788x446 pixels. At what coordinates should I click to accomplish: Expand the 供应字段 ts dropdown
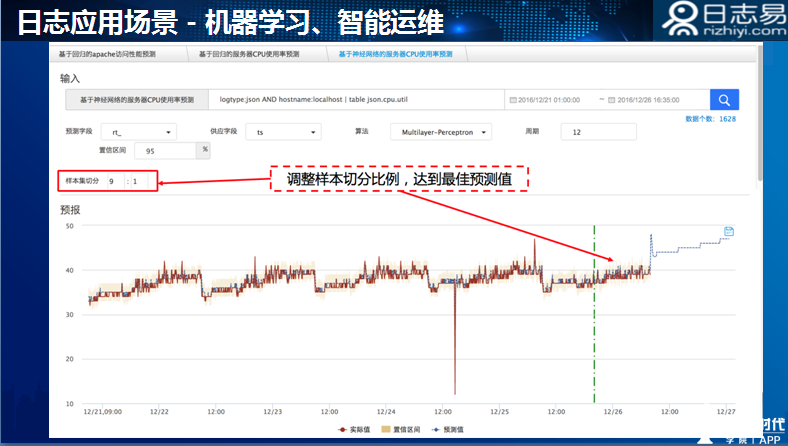point(285,132)
